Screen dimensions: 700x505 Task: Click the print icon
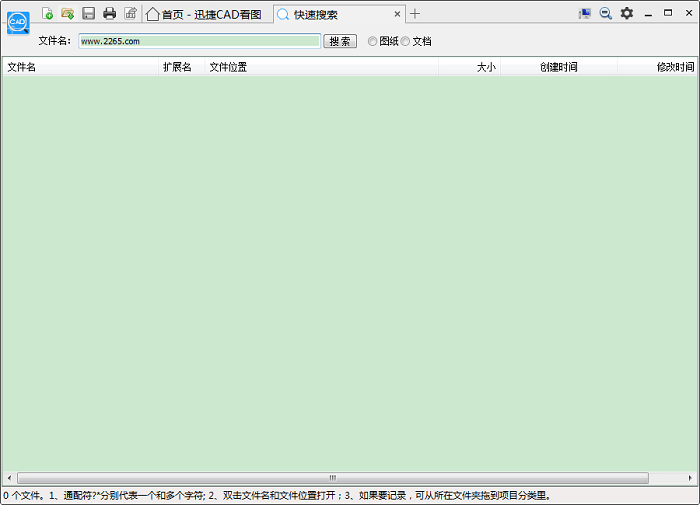[x=110, y=14]
